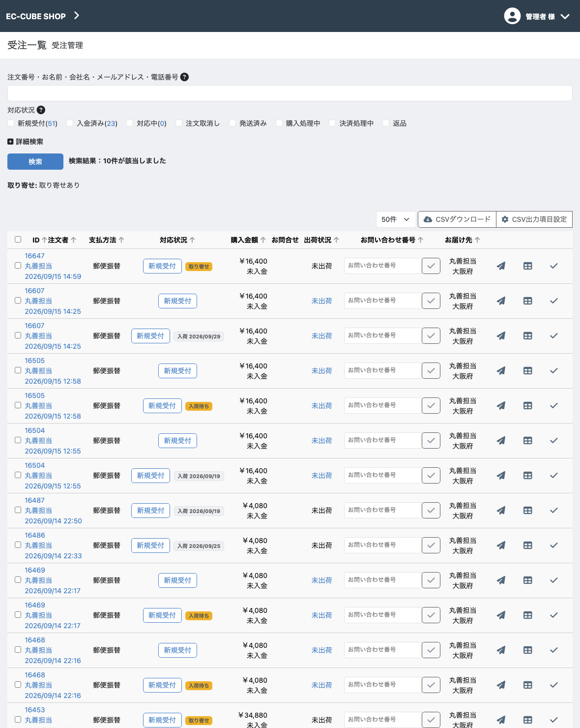Confirm the tracking number for the 16486 row with the boxed check button
Viewport: 580px width, 728px height.
point(431,546)
